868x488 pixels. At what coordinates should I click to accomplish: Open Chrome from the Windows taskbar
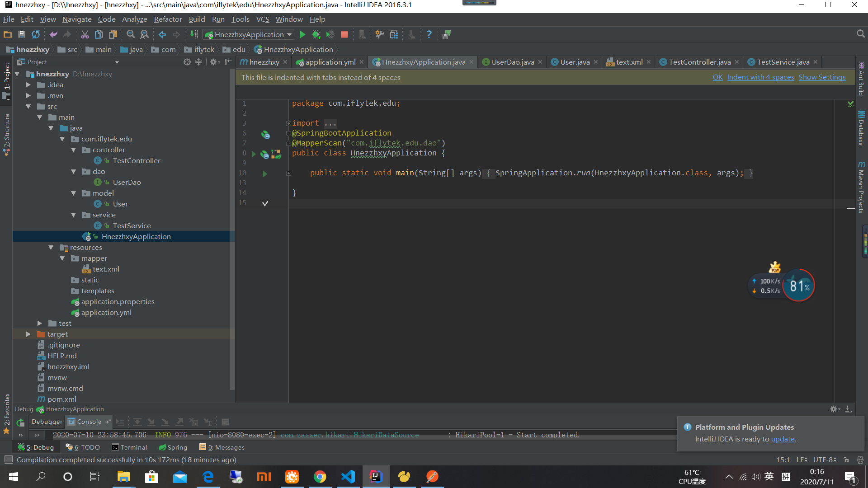(320, 477)
